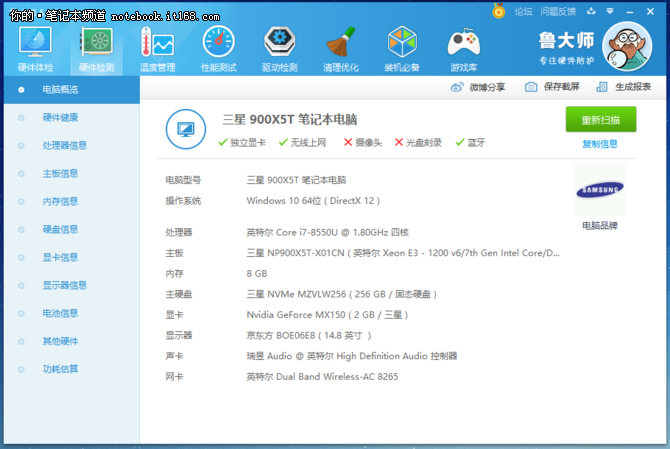Open 清理优化 broom cleanup icon
Viewport: 670px width, 449px height.
340,46
